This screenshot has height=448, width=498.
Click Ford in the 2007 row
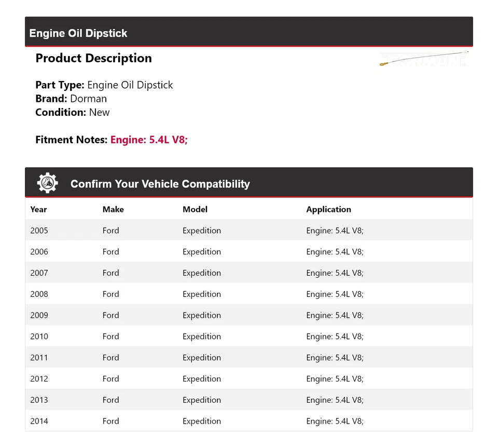[x=111, y=273]
